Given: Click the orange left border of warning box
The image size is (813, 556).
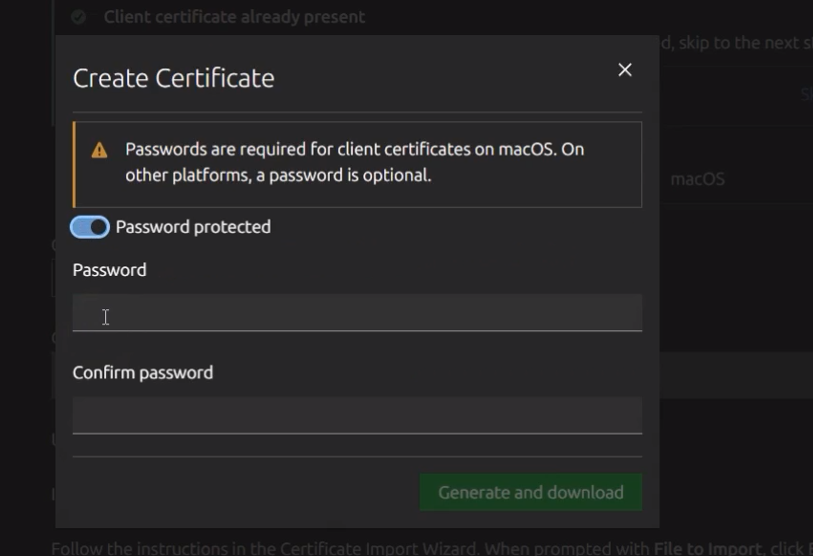Looking at the screenshot, I should pos(74,164).
